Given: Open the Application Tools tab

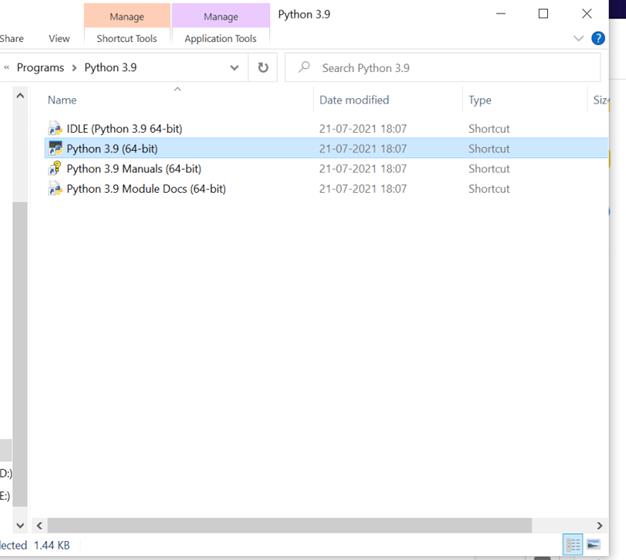Looking at the screenshot, I should [220, 39].
